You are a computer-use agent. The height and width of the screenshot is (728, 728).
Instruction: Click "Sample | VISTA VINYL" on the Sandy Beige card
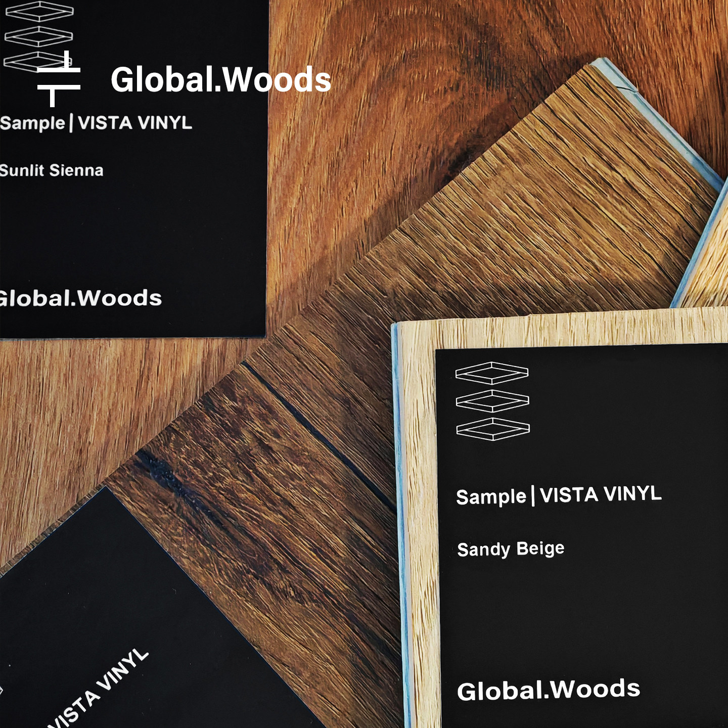pos(559,495)
